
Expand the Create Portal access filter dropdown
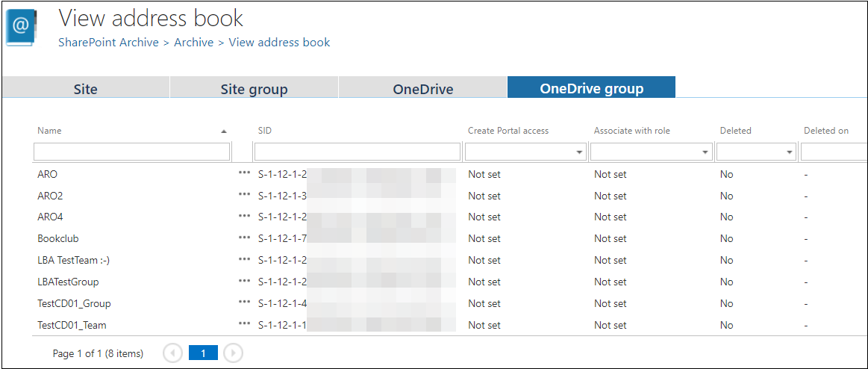pos(580,152)
